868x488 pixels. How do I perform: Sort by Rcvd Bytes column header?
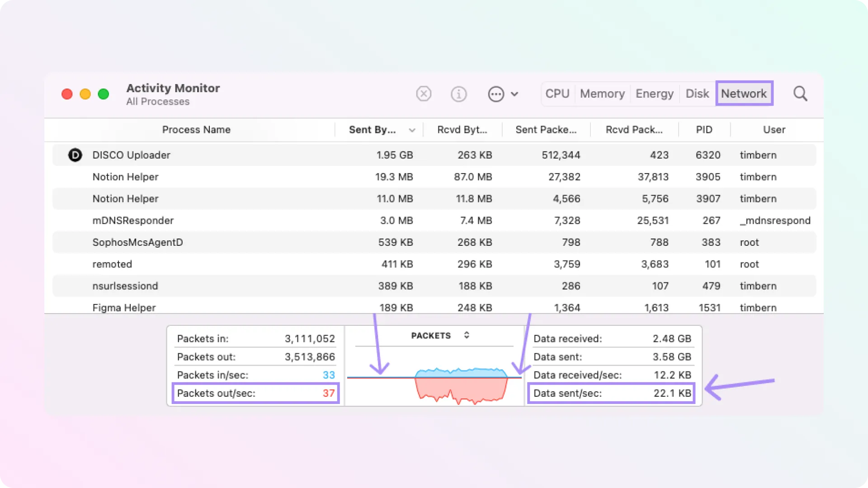tap(462, 130)
